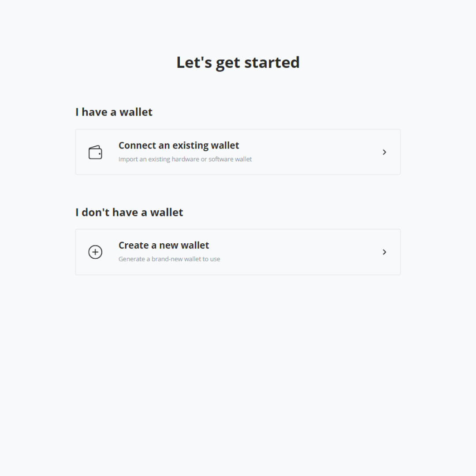Viewport: 476px width, 476px height.
Task: Click blank space inside the Connect wallet card
Action: [316, 152]
